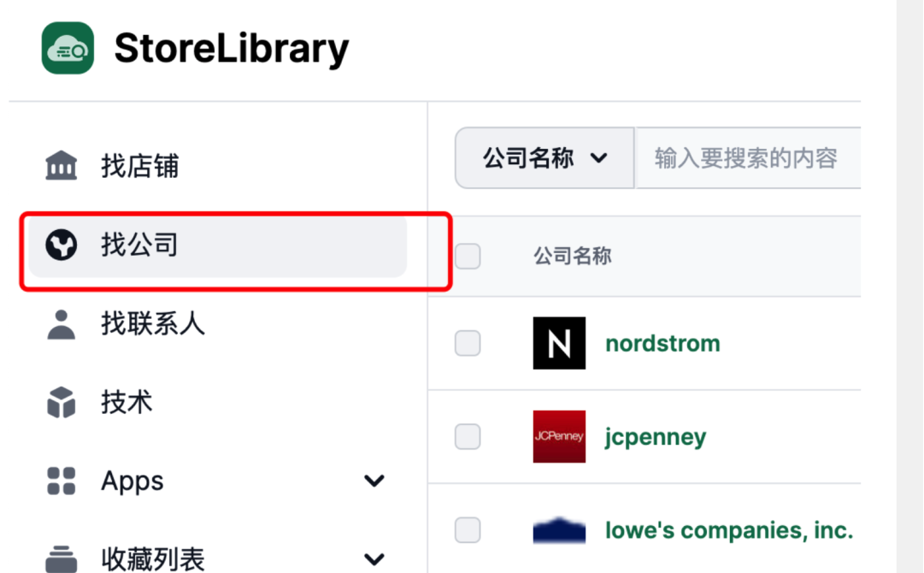The height and width of the screenshot is (573, 924).
Task: Click the JCPenney red logo thumbnail
Action: pos(559,437)
